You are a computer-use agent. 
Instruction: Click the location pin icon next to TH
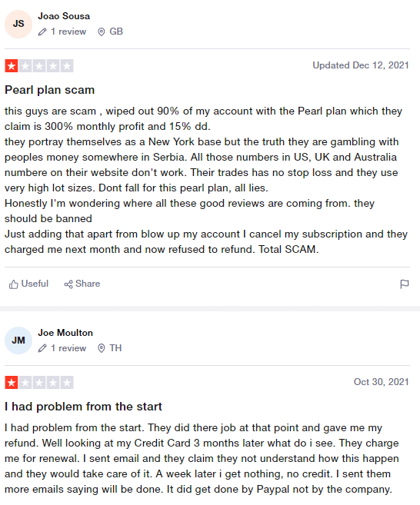point(102,348)
